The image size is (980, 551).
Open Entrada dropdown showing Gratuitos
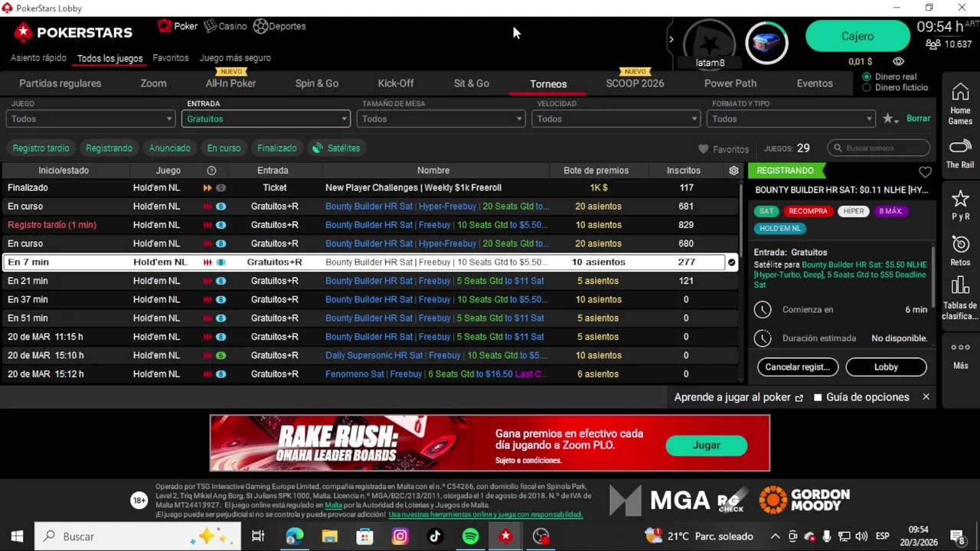click(x=266, y=119)
